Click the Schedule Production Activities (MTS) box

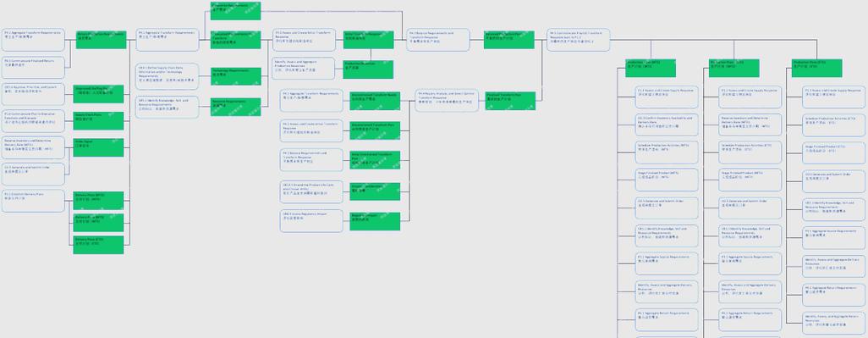[x=667, y=152]
